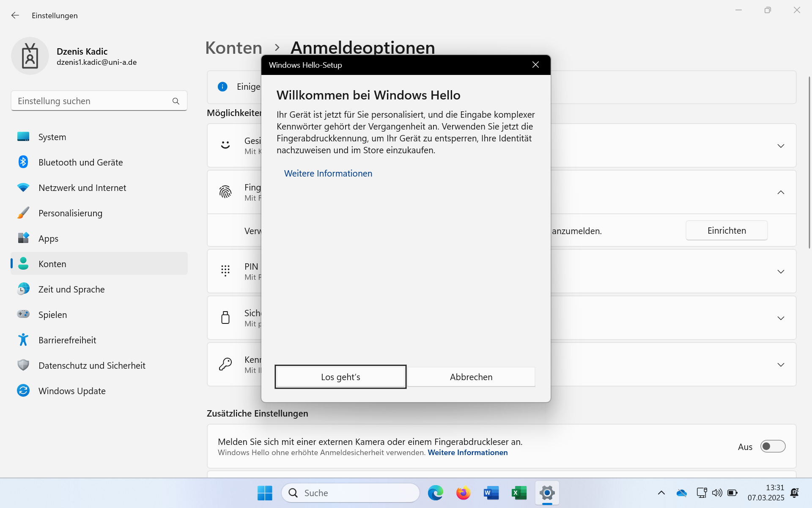The width and height of the screenshot is (812, 508).
Task: Launch Microsoft Edge from taskbar
Action: tap(435, 493)
